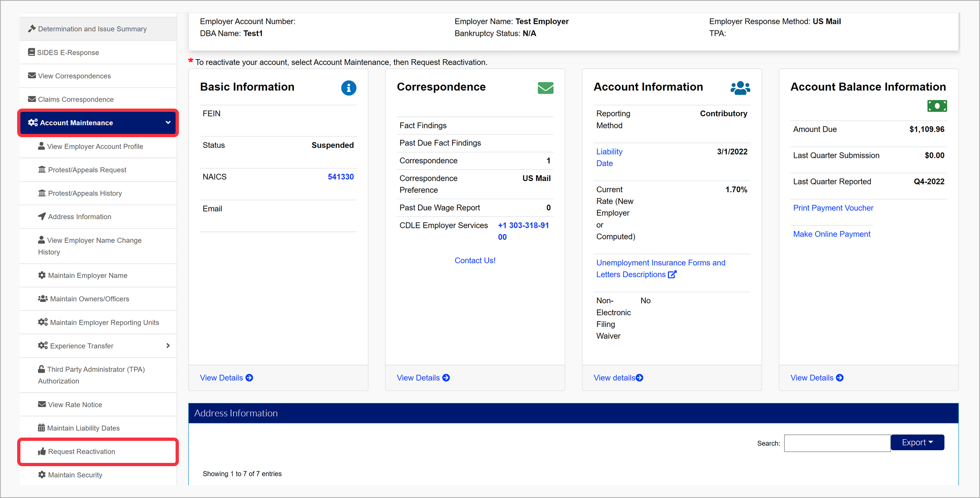This screenshot has height=498, width=980.
Task: Open View Rate Notice menu item
Action: pyautogui.click(x=98, y=405)
